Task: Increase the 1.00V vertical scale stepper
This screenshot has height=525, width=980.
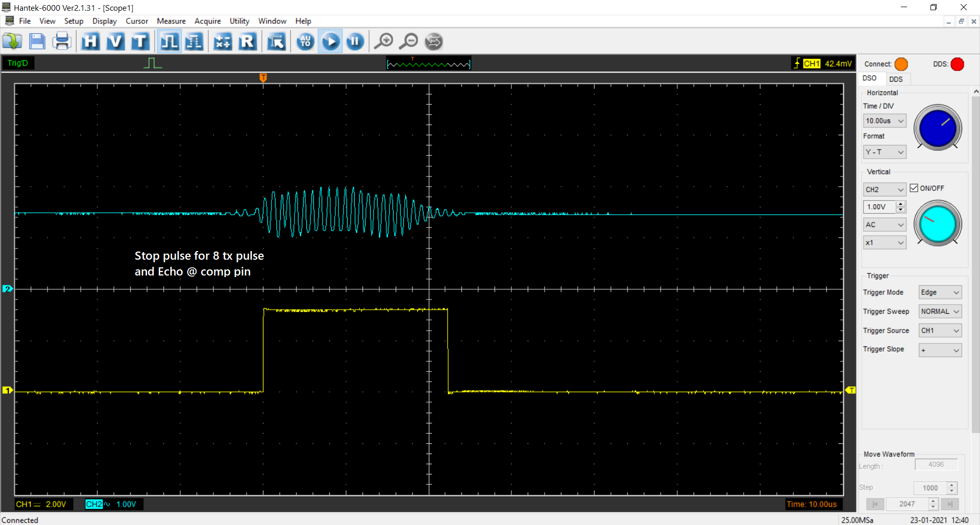Action: [x=901, y=204]
